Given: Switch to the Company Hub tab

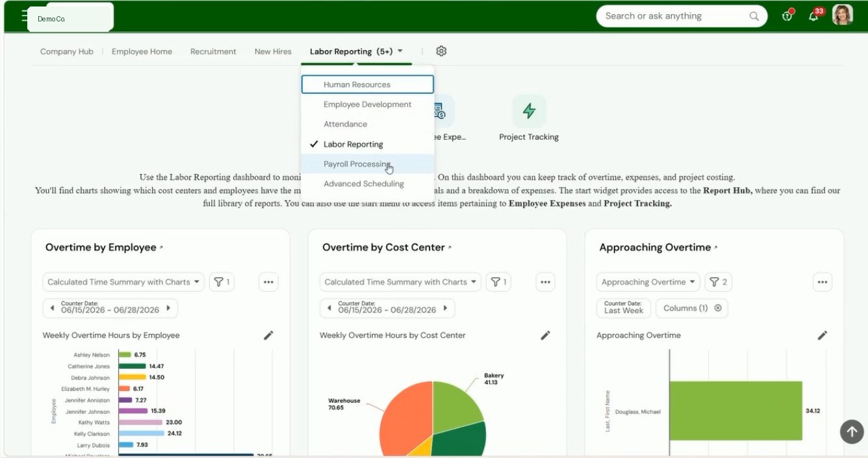Looking at the screenshot, I should [x=67, y=51].
